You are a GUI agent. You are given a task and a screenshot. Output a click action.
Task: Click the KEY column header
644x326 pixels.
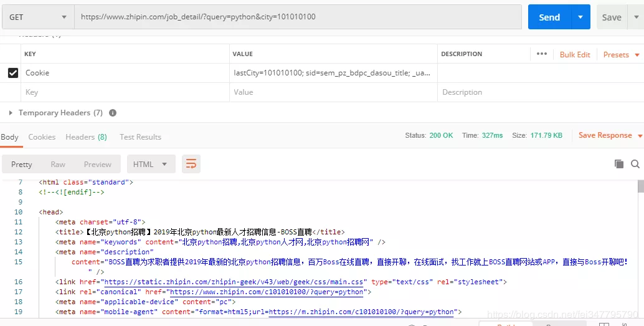click(30, 54)
